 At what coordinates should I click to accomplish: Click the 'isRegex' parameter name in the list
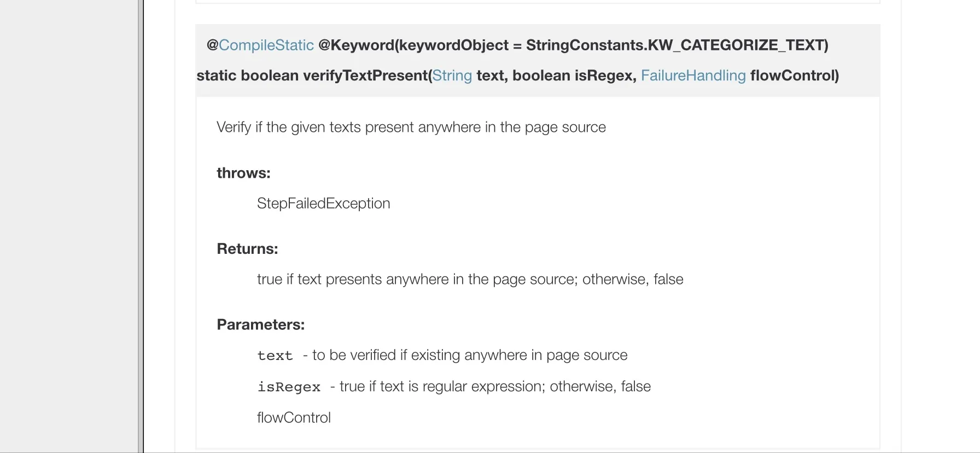coord(289,387)
